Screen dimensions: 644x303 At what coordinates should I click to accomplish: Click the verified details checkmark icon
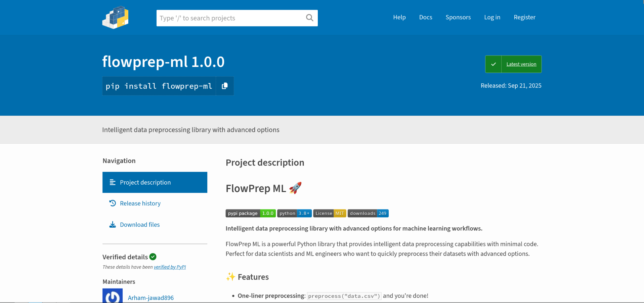tap(153, 257)
